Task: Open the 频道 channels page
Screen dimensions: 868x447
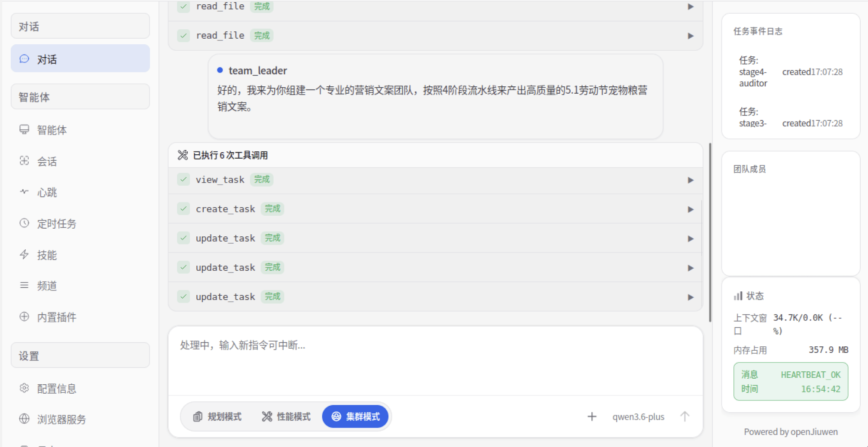Action: [80, 286]
